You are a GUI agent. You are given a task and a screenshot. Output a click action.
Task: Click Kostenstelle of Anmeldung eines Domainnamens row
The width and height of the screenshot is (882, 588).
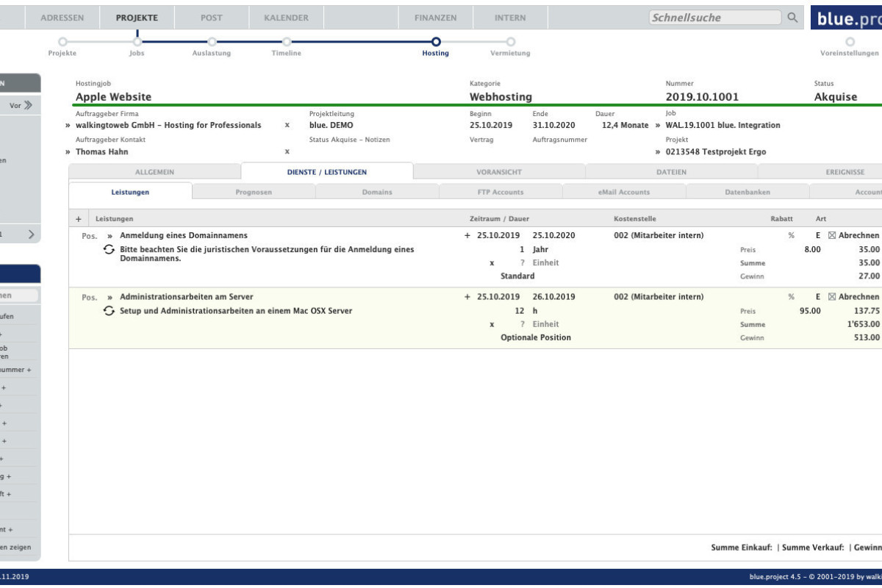click(658, 236)
